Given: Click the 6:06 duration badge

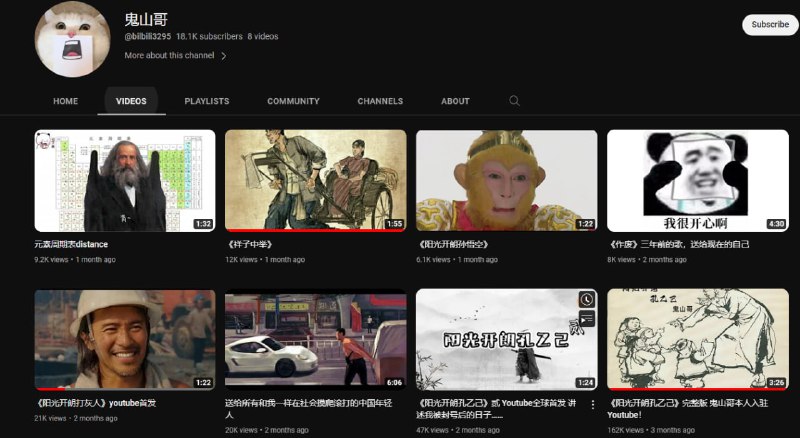Looking at the screenshot, I should (x=394, y=382).
